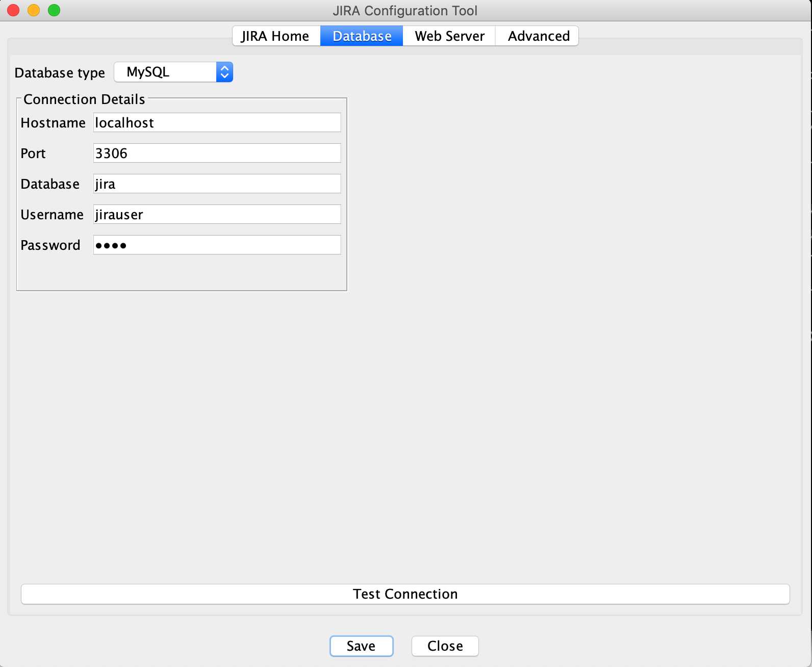
Task: Click the Password label
Action: click(x=50, y=245)
